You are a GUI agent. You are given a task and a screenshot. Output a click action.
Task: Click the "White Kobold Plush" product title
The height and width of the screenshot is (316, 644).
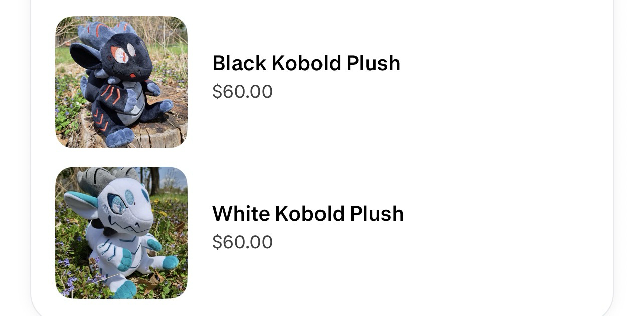pos(307,214)
